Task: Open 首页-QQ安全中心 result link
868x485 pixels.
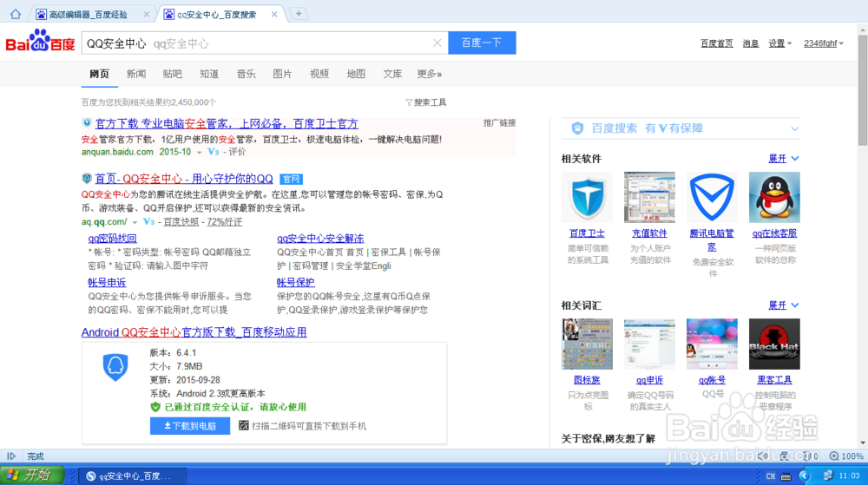Action: (x=184, y=179)
